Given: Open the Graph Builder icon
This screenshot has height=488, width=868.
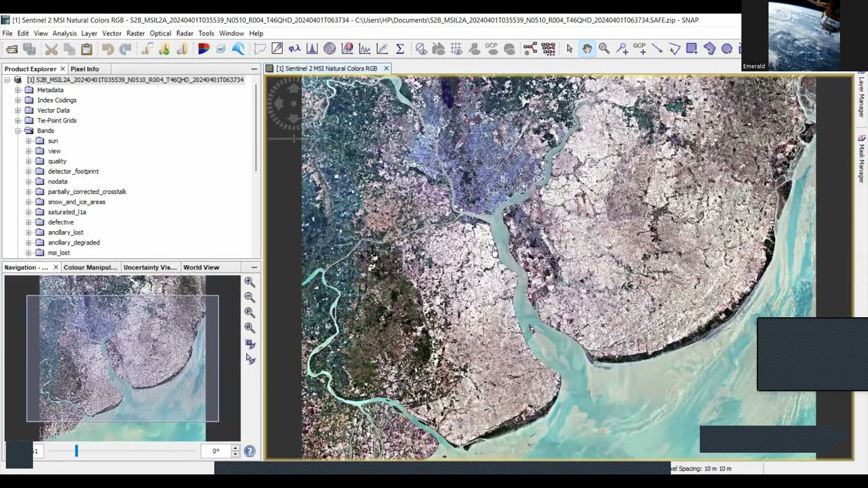Looking at the screenshot, I should pyautogui.click(x=530, y=49).
